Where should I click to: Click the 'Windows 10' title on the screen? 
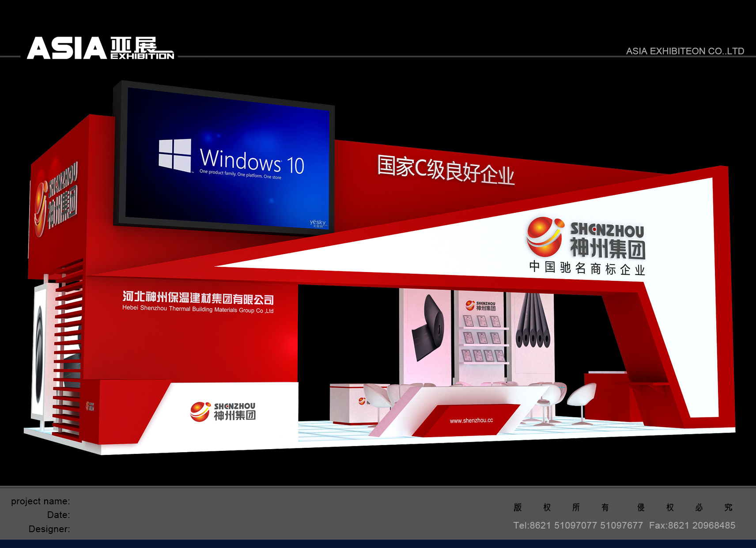point(252,162)
